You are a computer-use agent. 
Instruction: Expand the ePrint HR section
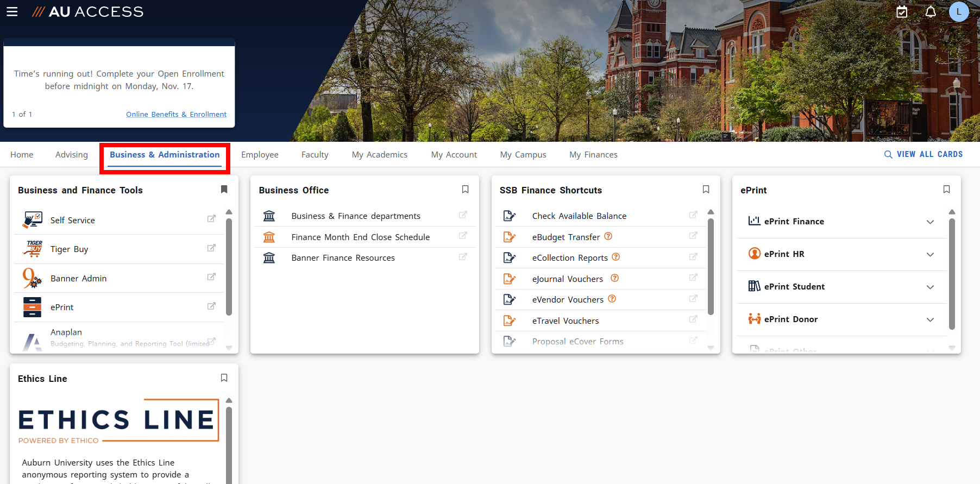pos(930,254)
